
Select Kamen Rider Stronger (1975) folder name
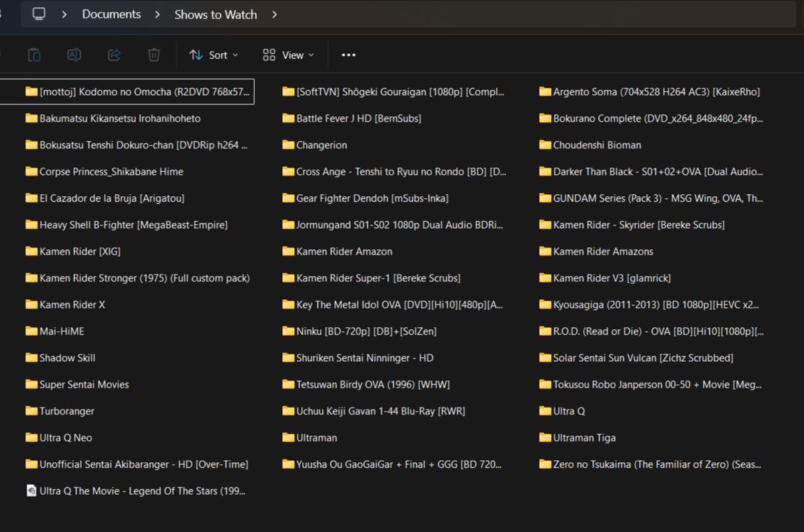[x=144, y=278]
